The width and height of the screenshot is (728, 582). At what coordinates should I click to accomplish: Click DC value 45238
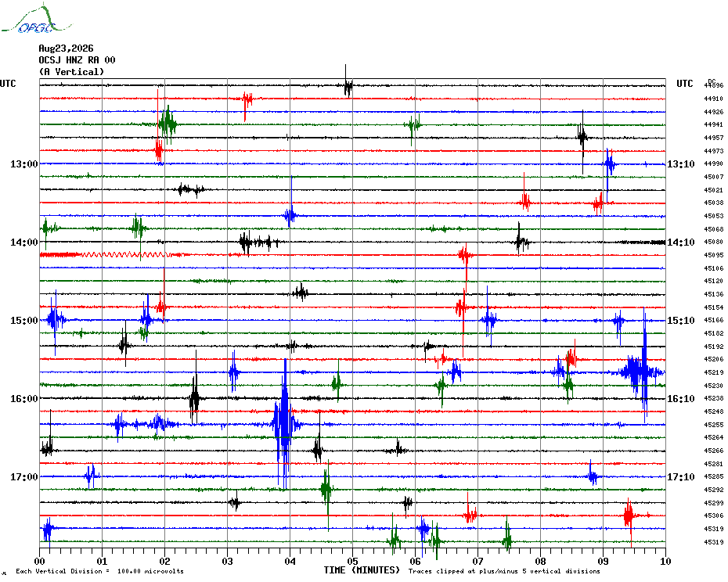(714, 399)
